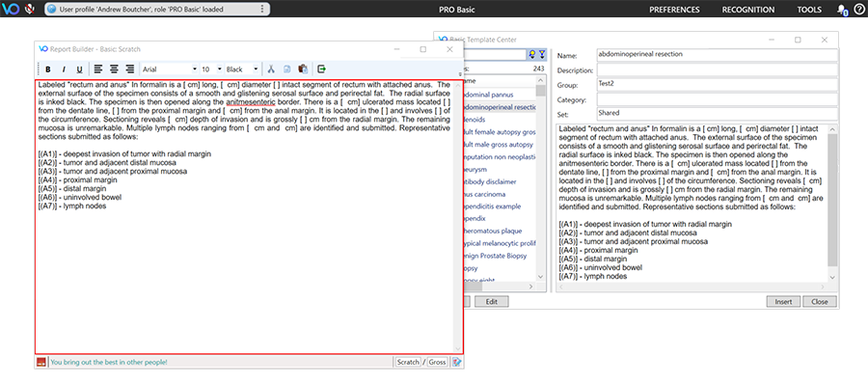Click the Edit button in Template Center
The image size is (868, 384).
click(x=491, y=301)
